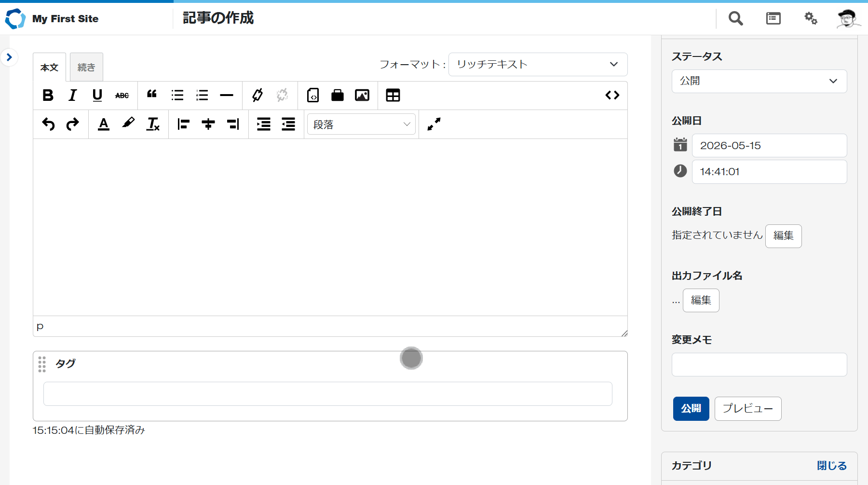Insert an image
This screenshot has height=485, width=868.
pos(362,95)
